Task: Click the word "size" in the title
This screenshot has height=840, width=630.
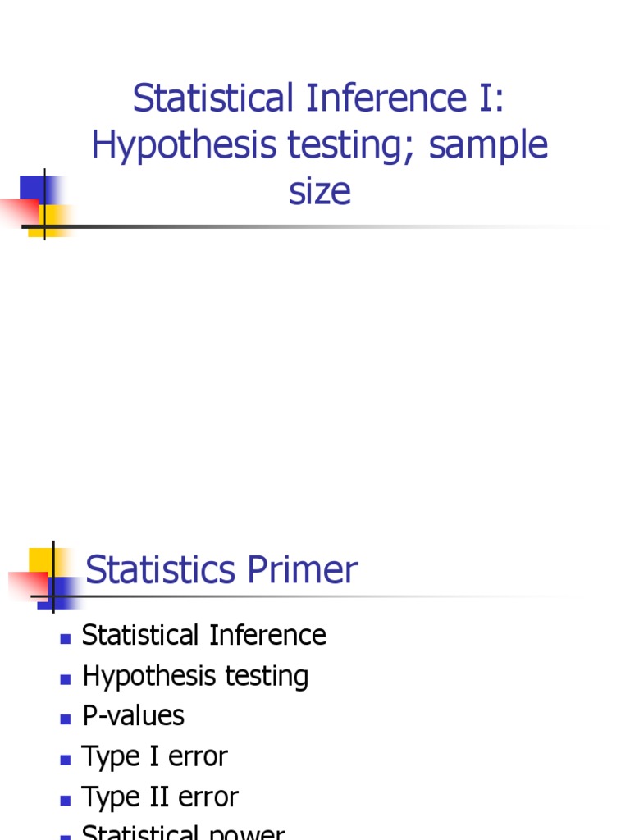Action: (320, 192)
